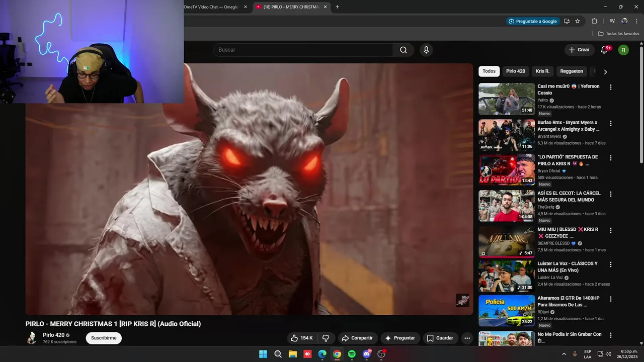Screen dimensions: 644x362
Task: Select the 'Kris R.' filter chip
Action: 542,71
